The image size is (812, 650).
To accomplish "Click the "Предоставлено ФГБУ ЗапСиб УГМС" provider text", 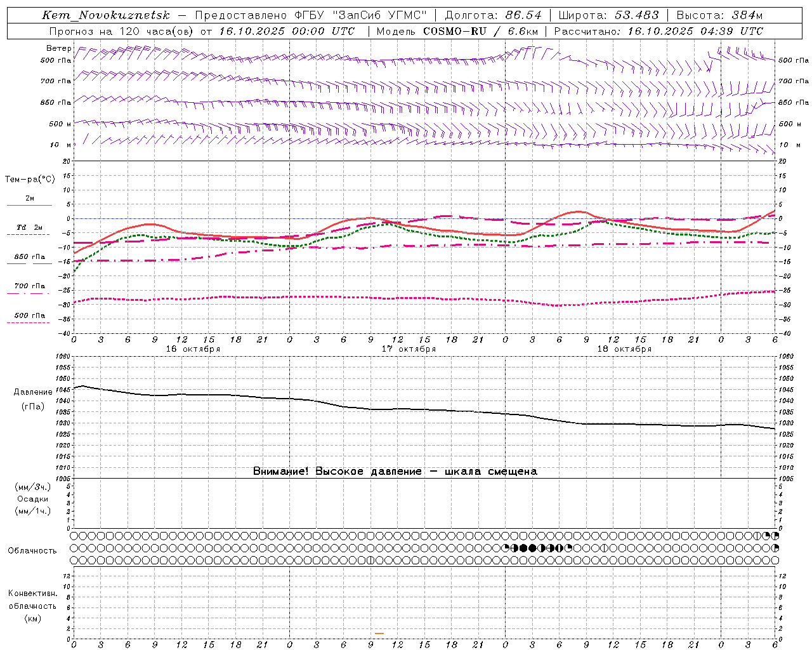I will [310, 15].
